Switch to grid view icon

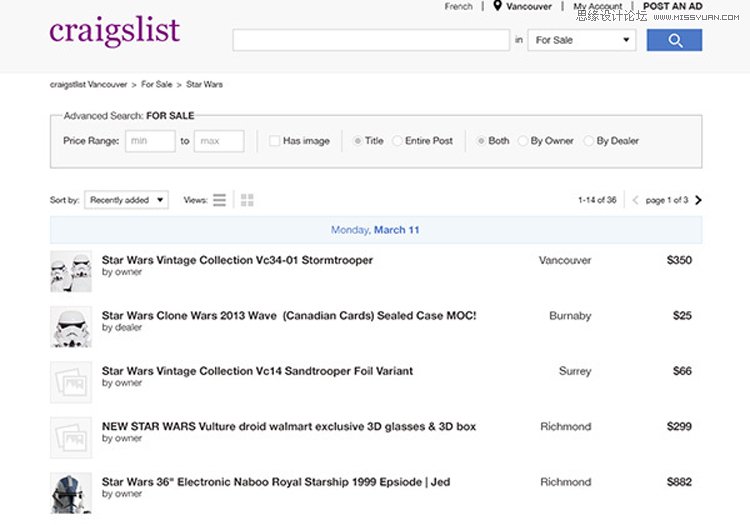point(247,200)
